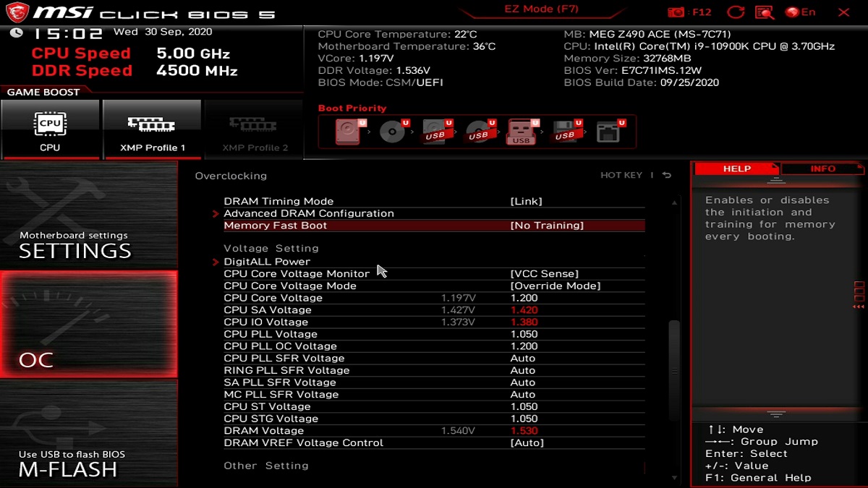Select CPU PLL SFR Voltage Auto value
Screen dimensions: 868x488
coord(523,359)
